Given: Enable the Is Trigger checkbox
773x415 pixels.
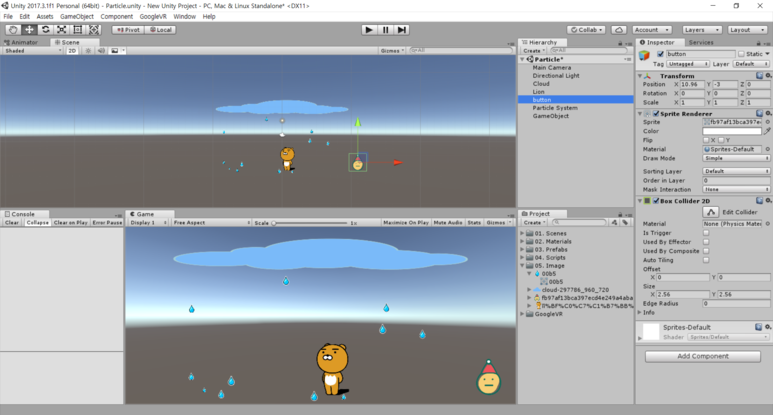Looking at the screenshot, I should click(706, 233).
